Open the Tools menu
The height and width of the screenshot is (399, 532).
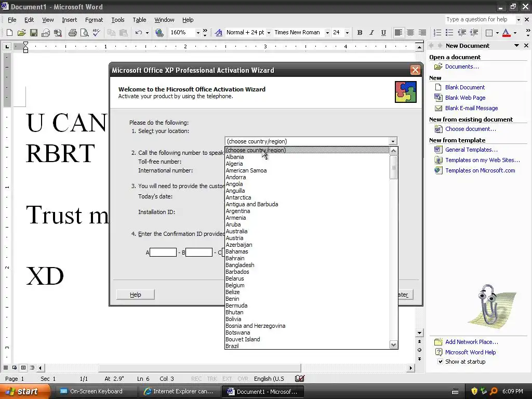[x=118, y=20]
